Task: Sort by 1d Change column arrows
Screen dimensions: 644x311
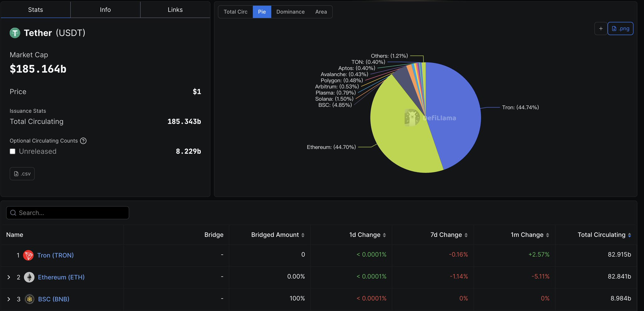Action: (x=384, y=235)
